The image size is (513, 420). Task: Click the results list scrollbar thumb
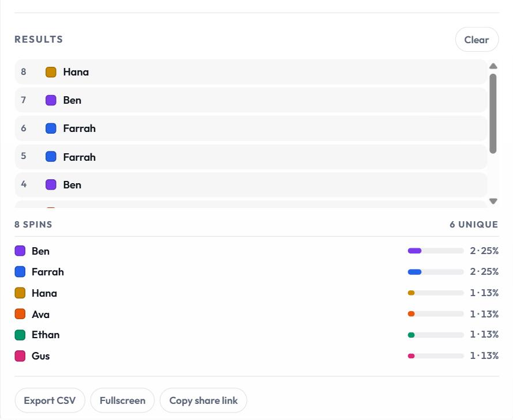click(x=493, y=113)
